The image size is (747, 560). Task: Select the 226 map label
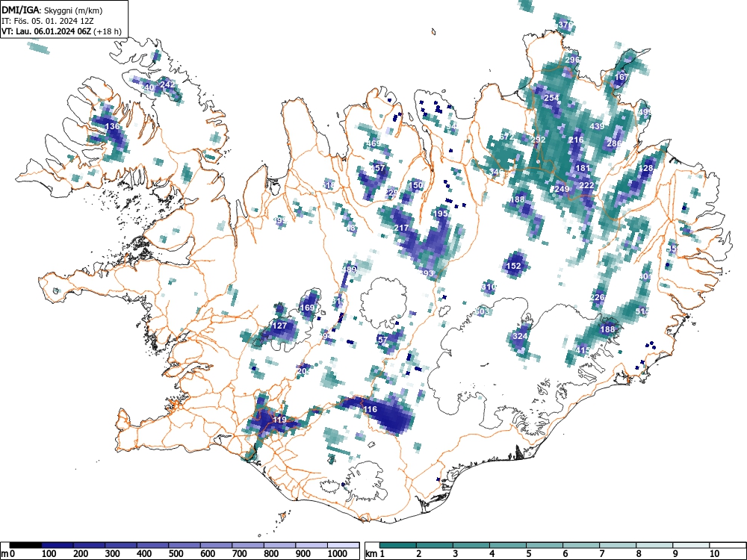pyautogui.click(x=597, y=297)
